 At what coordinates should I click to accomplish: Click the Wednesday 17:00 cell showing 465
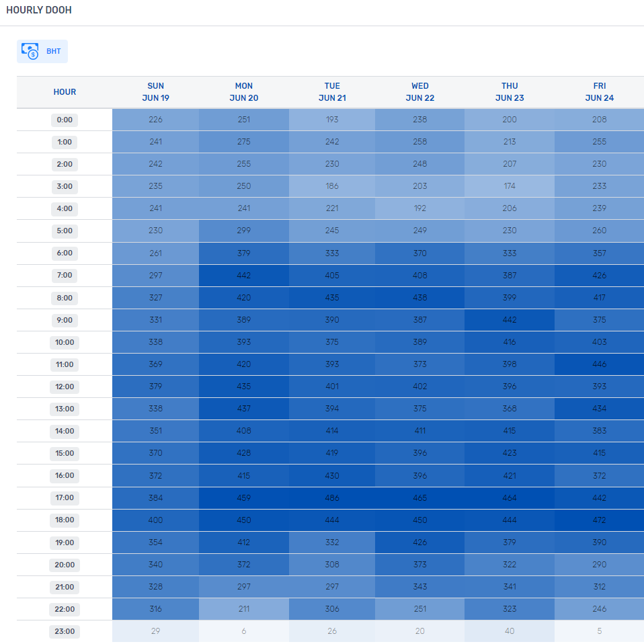(419, 497)
